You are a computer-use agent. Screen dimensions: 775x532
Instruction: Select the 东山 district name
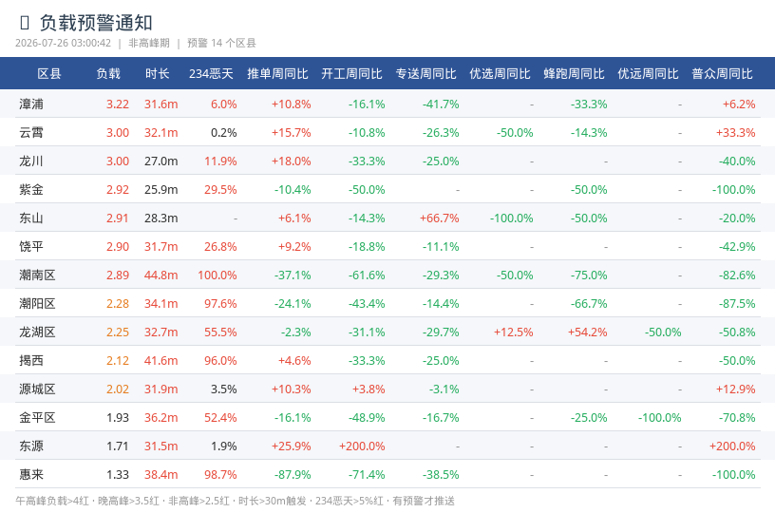[x=31, y=218]
